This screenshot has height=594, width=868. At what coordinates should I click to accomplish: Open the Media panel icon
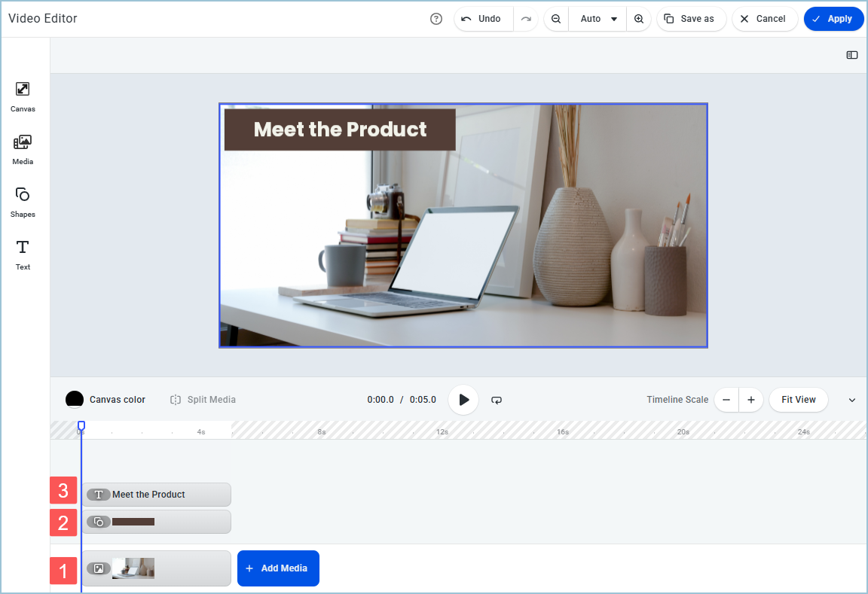23,149
